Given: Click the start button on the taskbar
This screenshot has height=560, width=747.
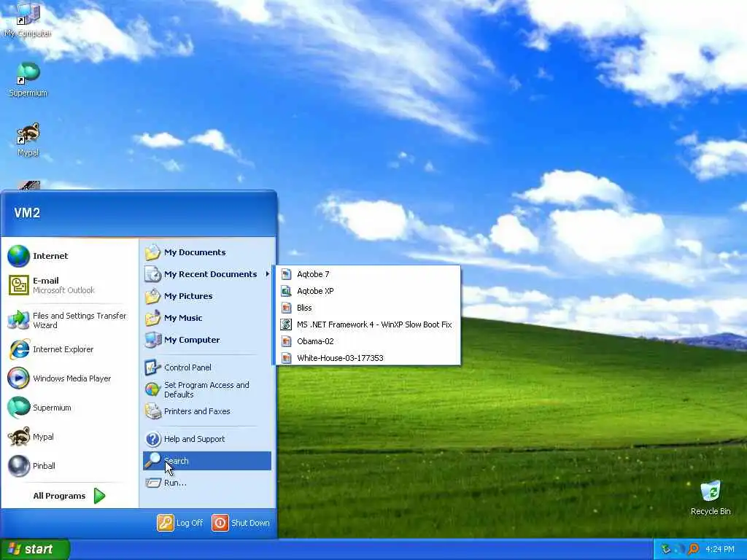Looking at the screenshot, I should pos(35,549).
